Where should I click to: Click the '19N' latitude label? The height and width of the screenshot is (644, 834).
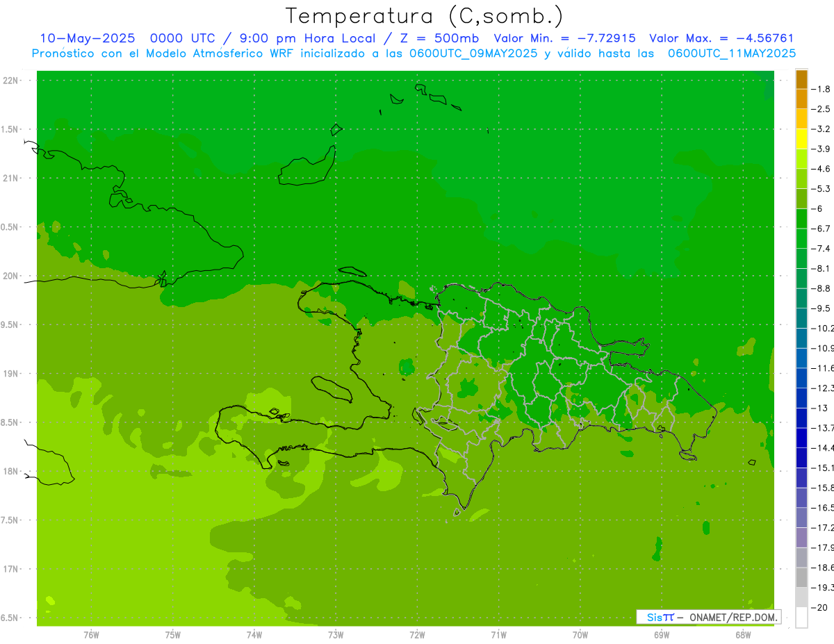click(11, 374)
